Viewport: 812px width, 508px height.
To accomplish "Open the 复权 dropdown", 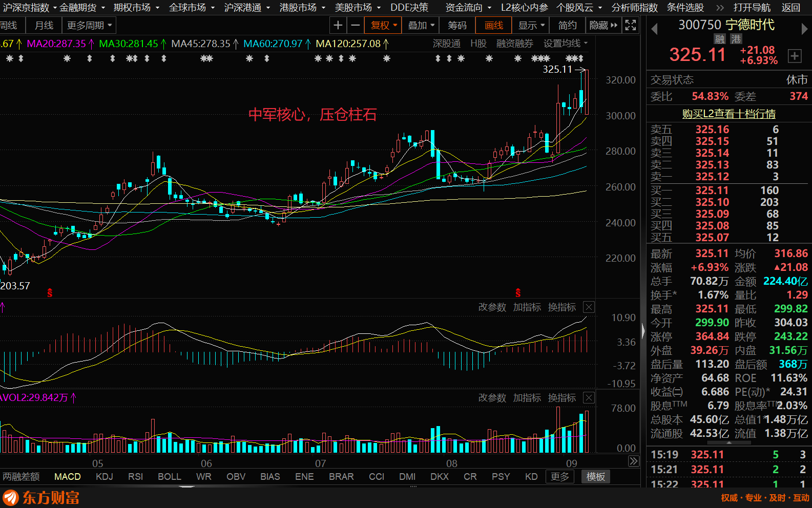I will point(384,25).
